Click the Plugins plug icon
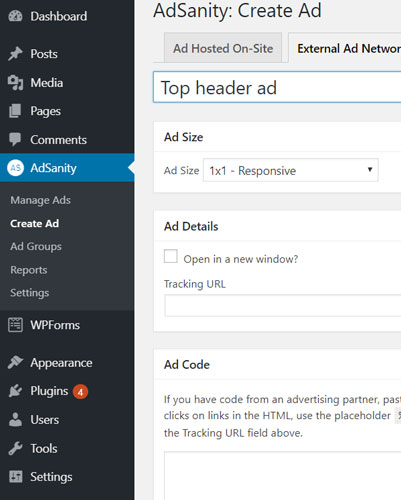The image size is (401, 500). 15,391
